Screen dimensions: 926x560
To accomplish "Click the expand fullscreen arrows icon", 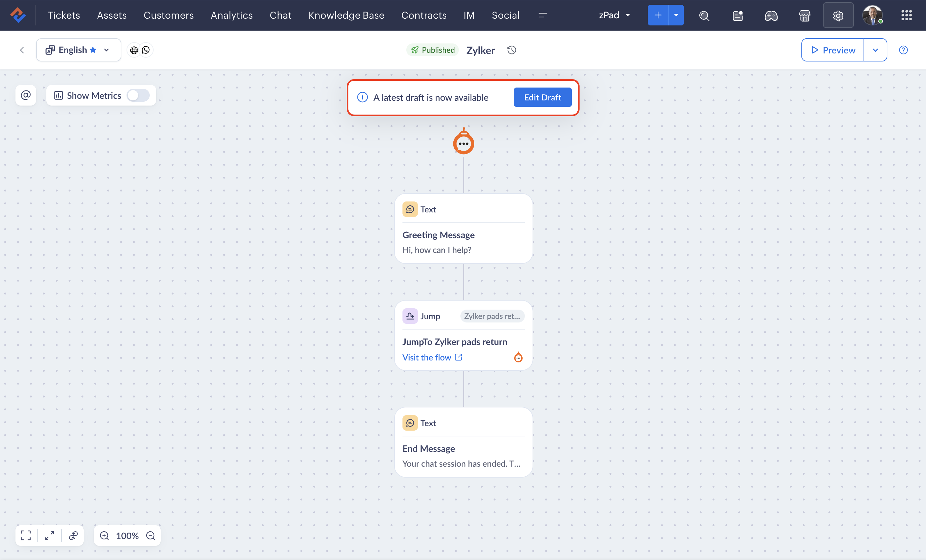I will coord(50,535).
